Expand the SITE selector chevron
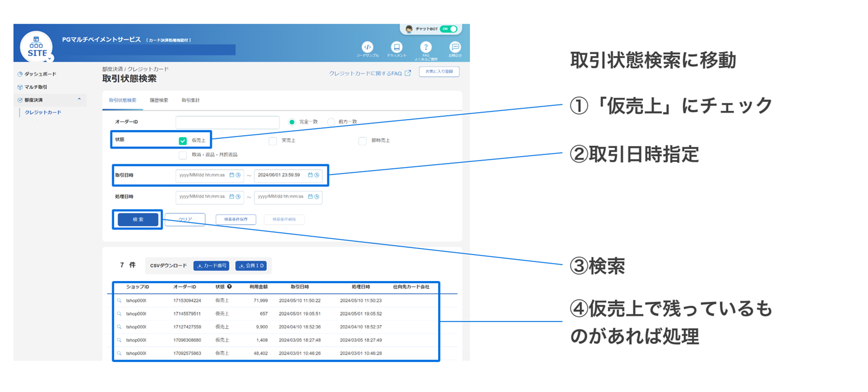Screen dimensions: 868x392 click(49, 58)
